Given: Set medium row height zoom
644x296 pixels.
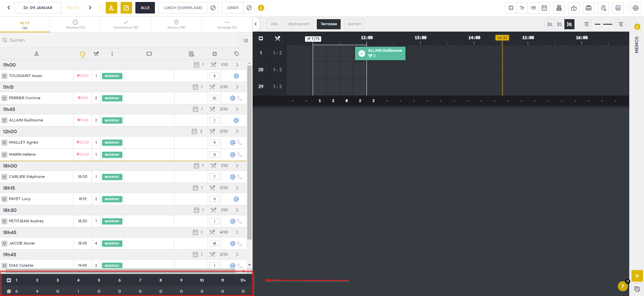Looking at the screenshot, I should click(560, 24).
